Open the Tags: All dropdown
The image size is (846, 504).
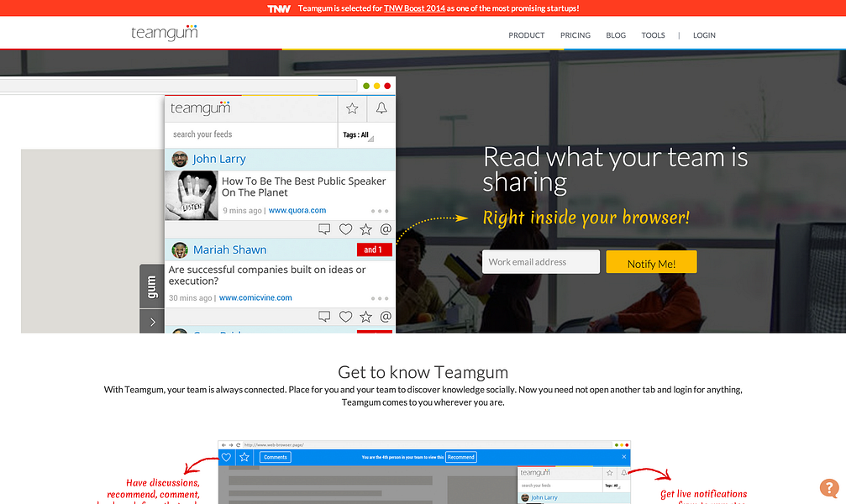point(358,135)
